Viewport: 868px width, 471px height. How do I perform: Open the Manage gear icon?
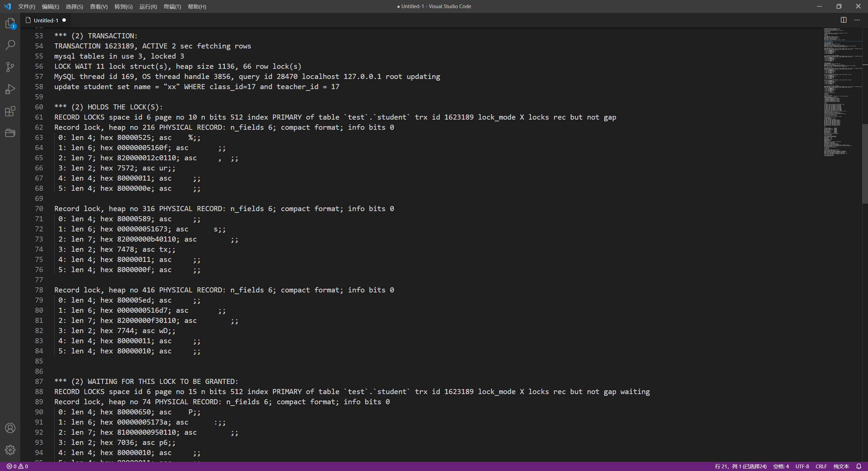pyautogui.click(x=10, y=450)
